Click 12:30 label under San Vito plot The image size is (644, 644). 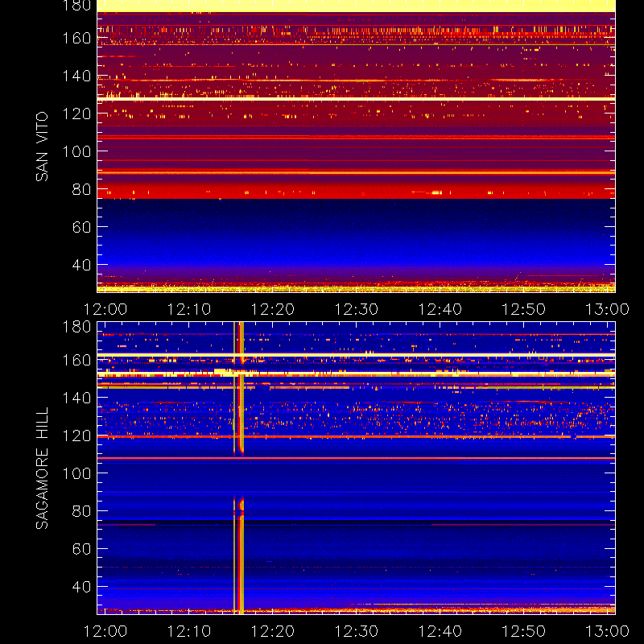(x=356, y=309)
